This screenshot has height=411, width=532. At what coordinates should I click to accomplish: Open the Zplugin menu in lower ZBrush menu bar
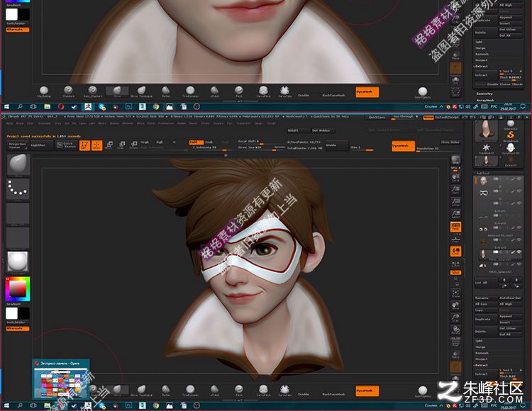tap(258, 124)
